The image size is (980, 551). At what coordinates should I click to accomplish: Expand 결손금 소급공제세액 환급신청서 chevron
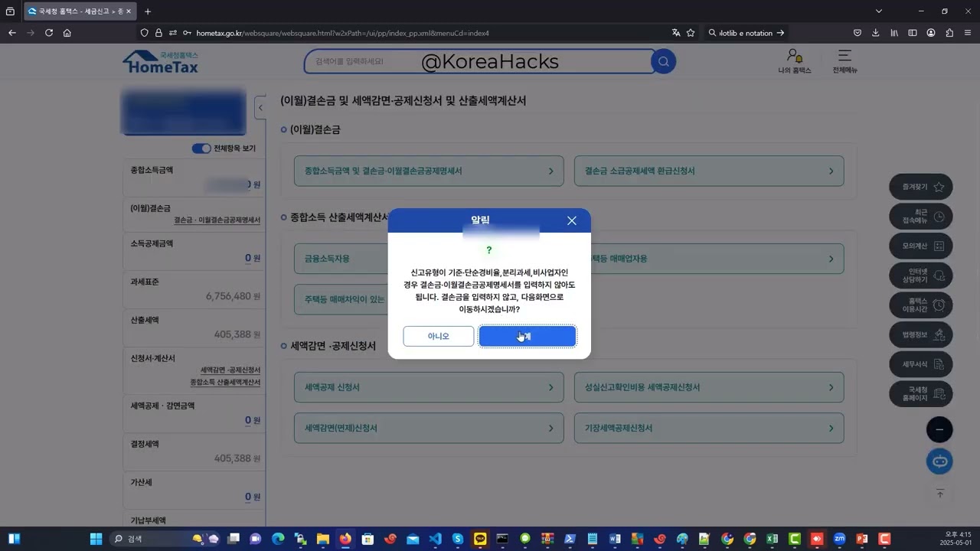[831, 171]
